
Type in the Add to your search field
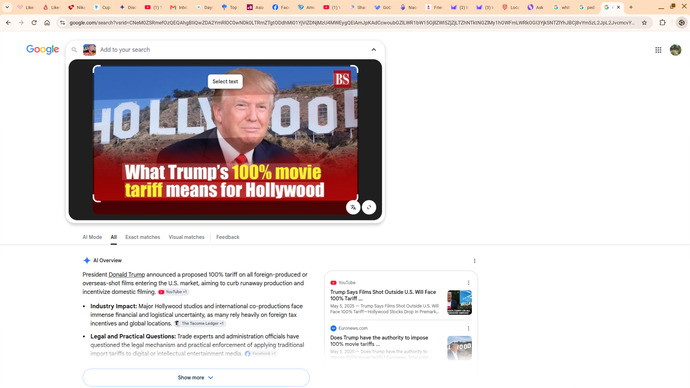(x=233, y=50)
